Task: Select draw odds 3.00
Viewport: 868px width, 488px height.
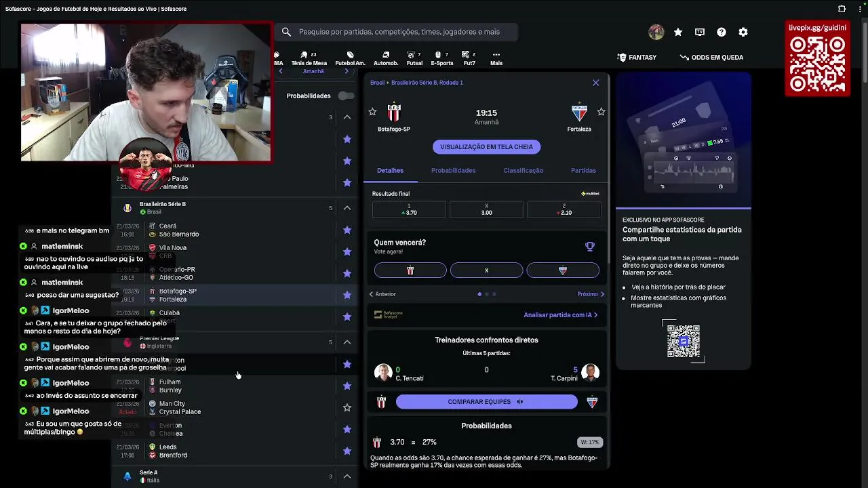Action: [x=486, y=209]
